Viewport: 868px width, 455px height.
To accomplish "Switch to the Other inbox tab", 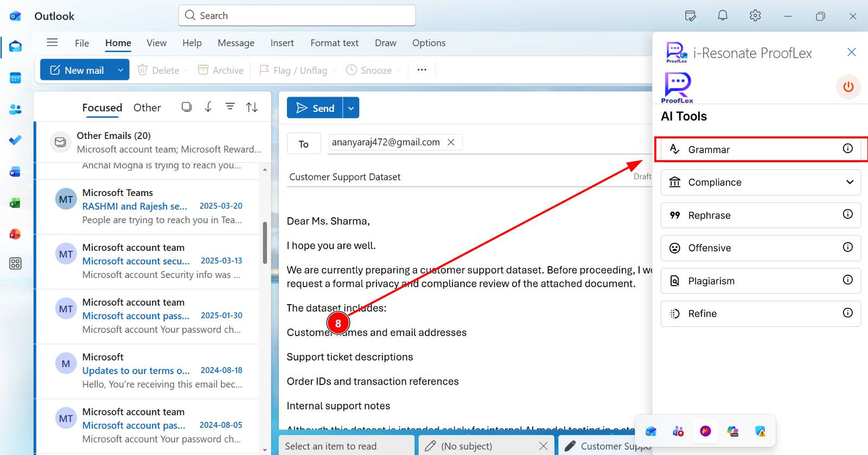I will tap(147, 108).
